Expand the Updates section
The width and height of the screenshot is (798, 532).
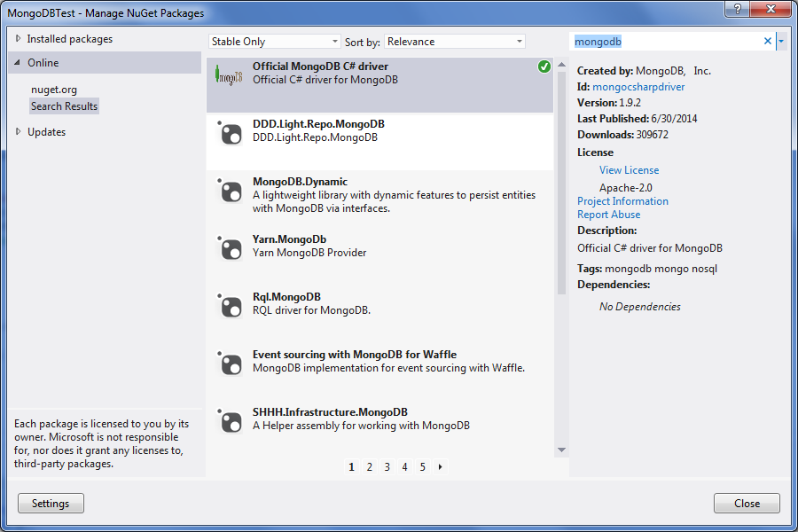pyautogui.click(x=19, y=132)
